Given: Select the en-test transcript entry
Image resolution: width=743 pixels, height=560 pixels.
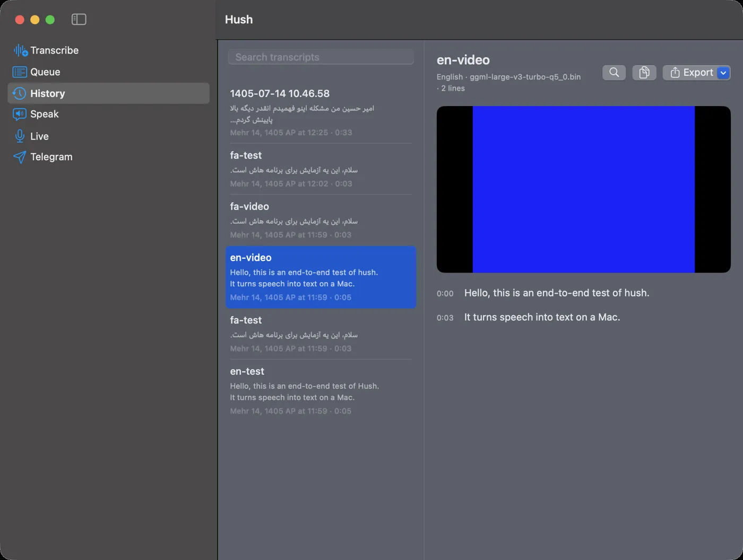Looking at the screenshot, I should (321, 391).
